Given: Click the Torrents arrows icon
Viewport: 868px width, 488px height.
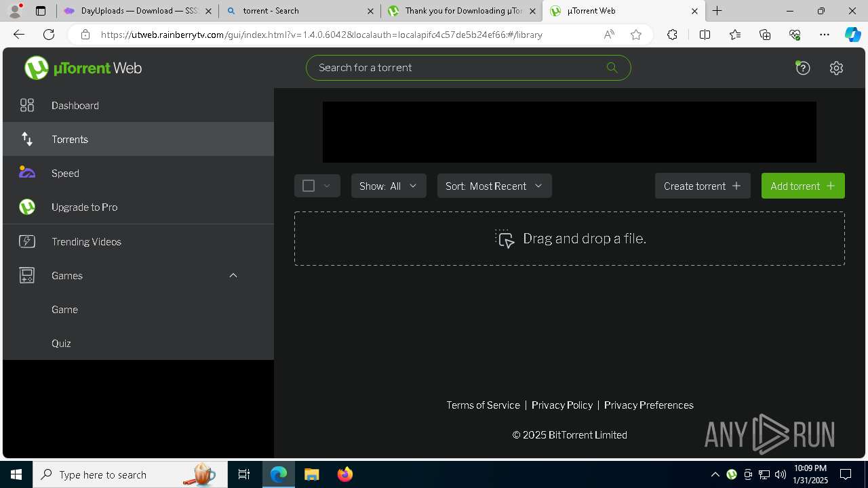Looking at the screenshot, I should 27,139.
